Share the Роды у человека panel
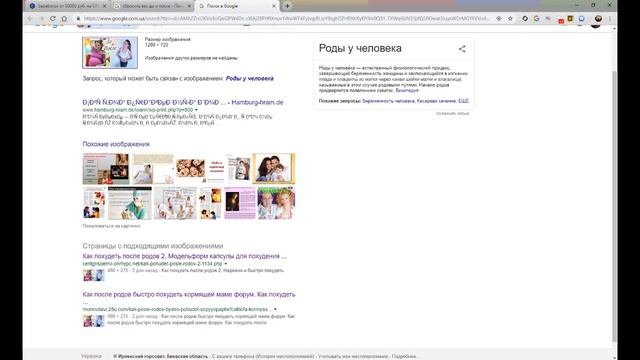Viewport: 640px width, 360px height. click(x=462, y=49)
